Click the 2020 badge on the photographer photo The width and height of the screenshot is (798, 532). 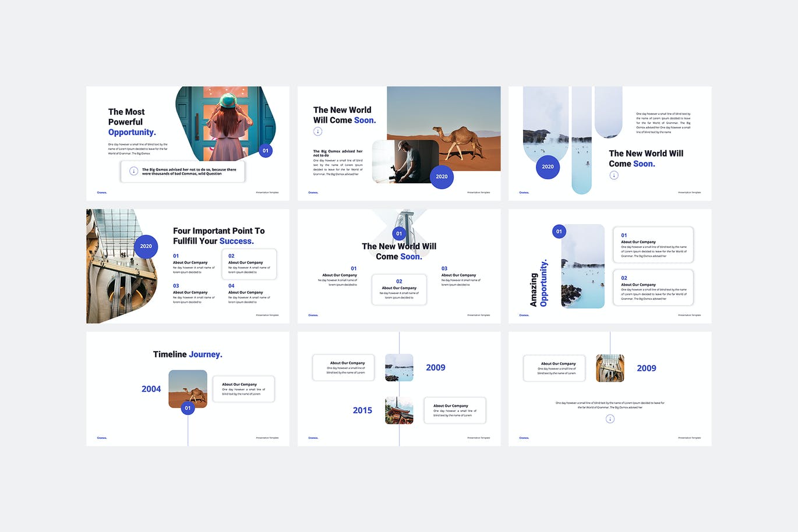coord(442,176)
